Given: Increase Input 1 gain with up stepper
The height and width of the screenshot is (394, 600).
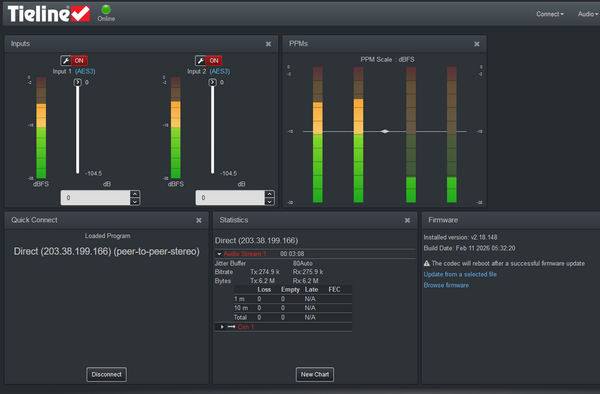Looking at the screenshot, I should tap(135, 194).
